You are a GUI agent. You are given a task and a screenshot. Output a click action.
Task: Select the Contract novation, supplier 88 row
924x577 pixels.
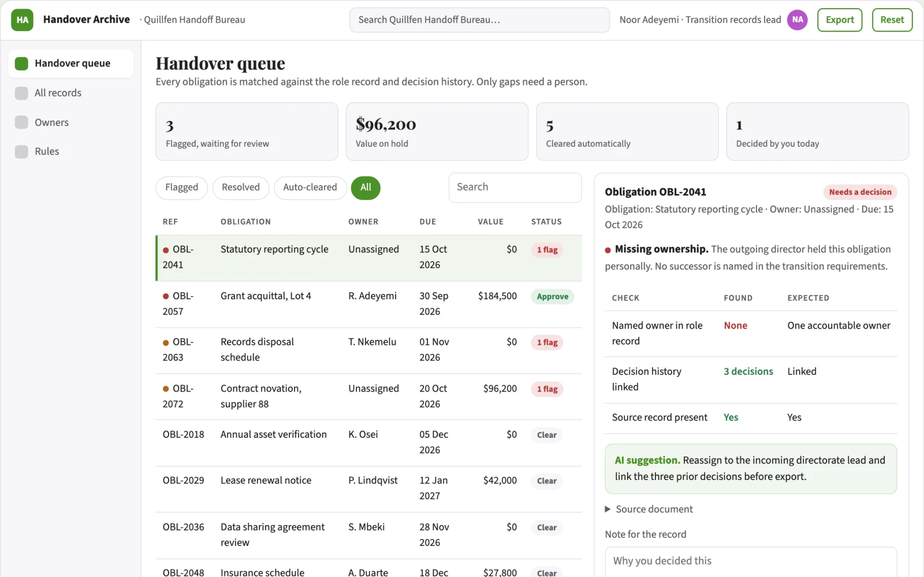tap(368, 396)
